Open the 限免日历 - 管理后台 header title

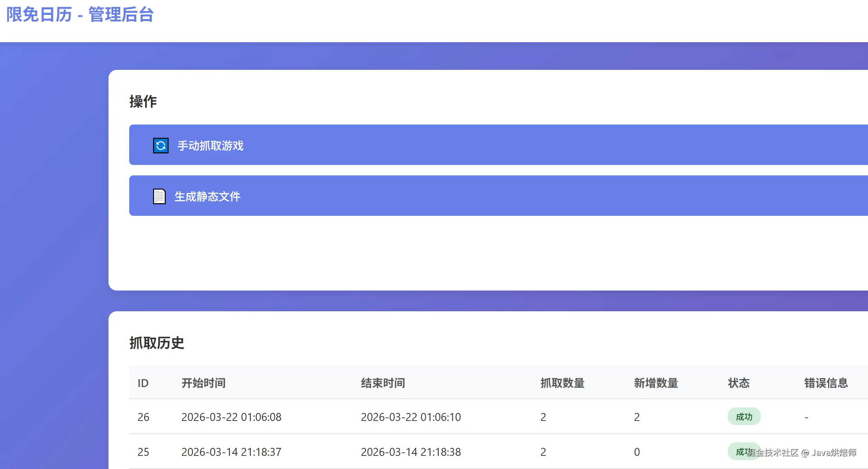80,15
